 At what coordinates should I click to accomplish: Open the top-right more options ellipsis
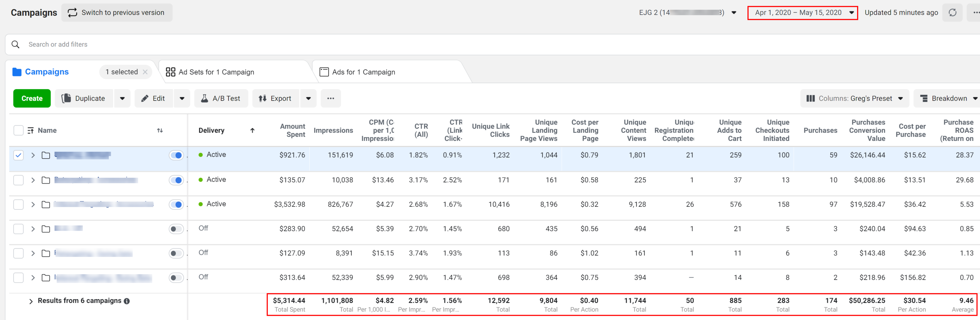pyautogui.click(x=976, y=12)
